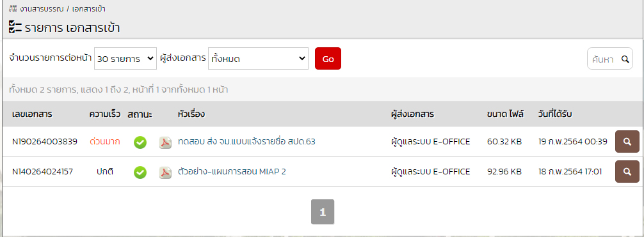Open PDF icon for ทดสอบ ส่ง จม. row

coord(165,142)
